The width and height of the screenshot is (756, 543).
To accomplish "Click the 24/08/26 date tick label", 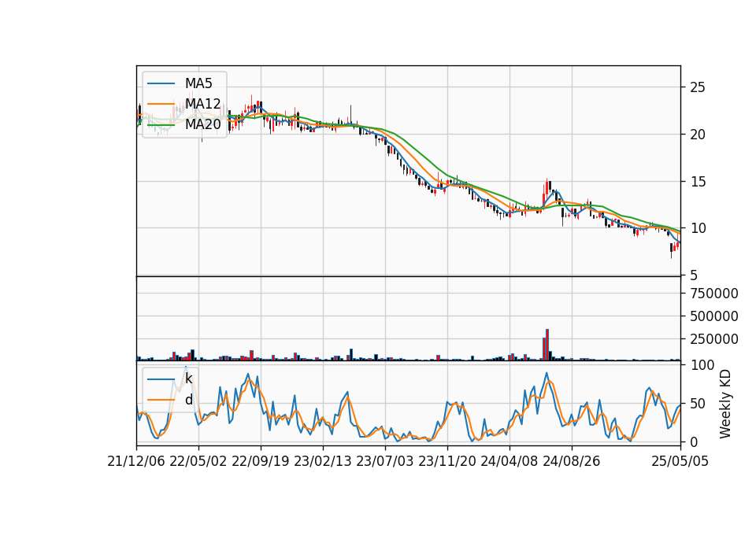I will pyautogui.click(x=572, y=461).
